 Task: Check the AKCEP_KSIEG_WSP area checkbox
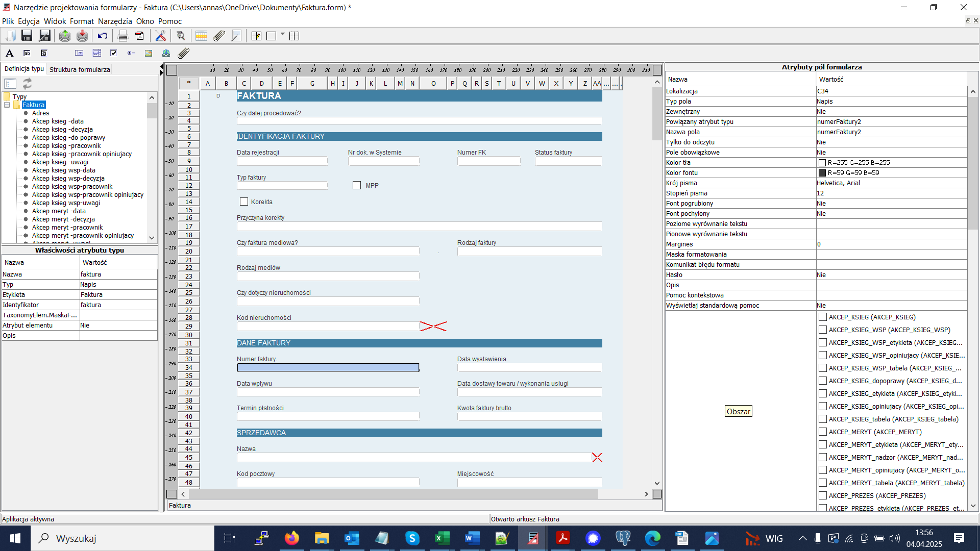(x=822, y=330)
